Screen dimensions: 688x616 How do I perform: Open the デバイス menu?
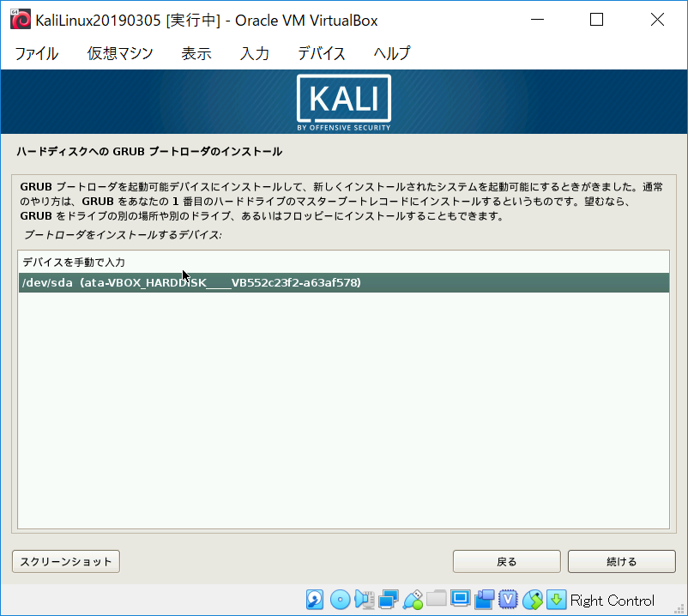(321, 53)
